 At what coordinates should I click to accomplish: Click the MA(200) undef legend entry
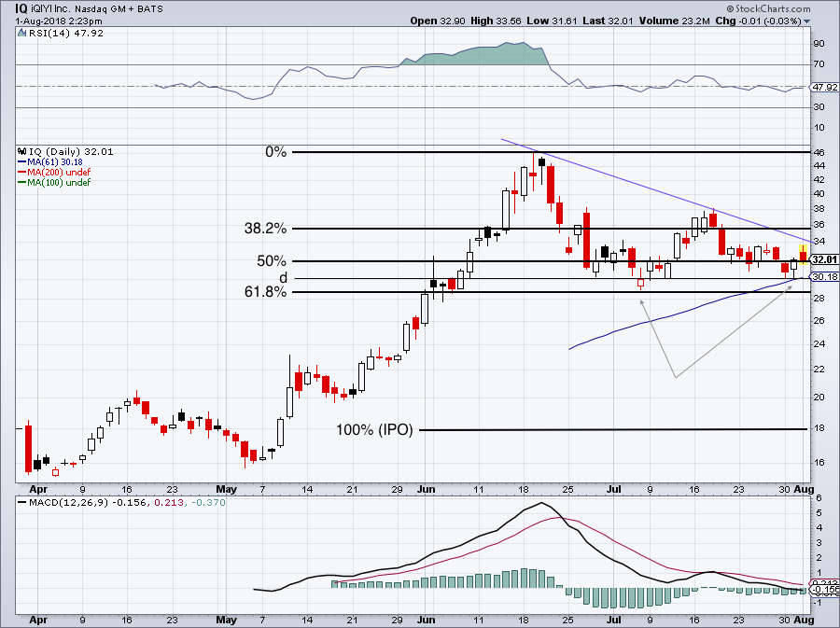(54, 172)
